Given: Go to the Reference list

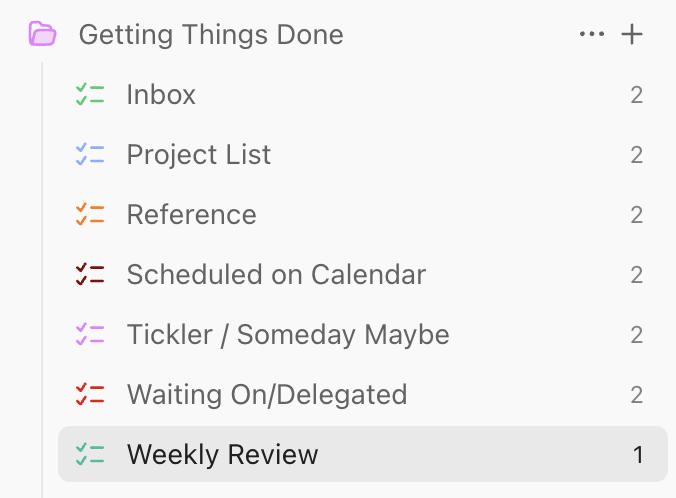Looking at the screenshot, I should (x=191, y=215).
